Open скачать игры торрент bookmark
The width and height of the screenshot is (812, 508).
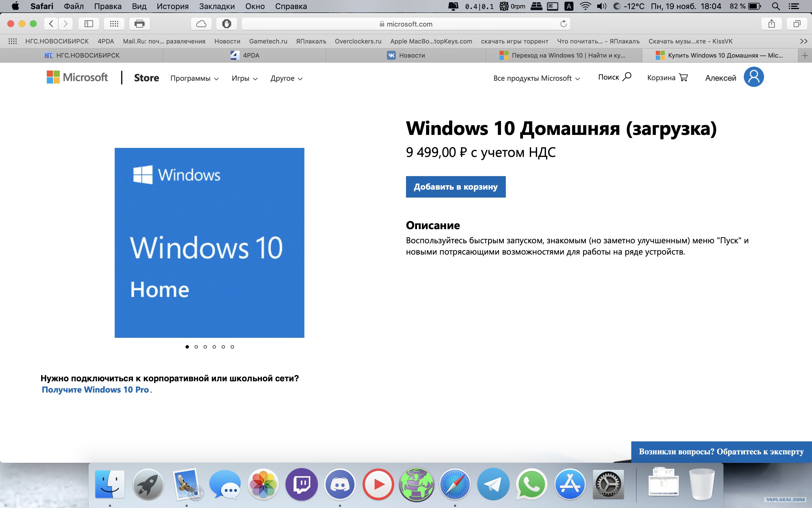click(x=514, y=41)
